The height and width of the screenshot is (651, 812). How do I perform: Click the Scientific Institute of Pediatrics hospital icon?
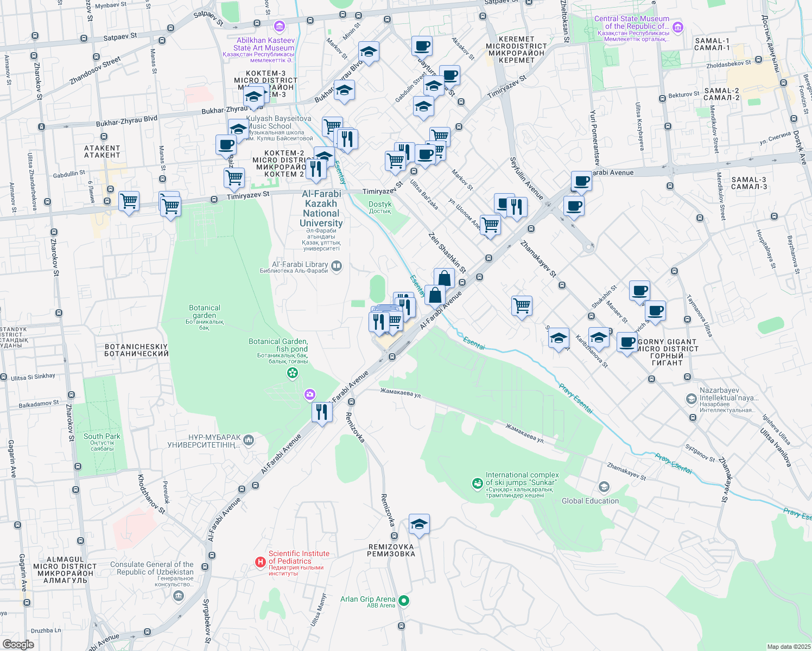pos(261,563)
